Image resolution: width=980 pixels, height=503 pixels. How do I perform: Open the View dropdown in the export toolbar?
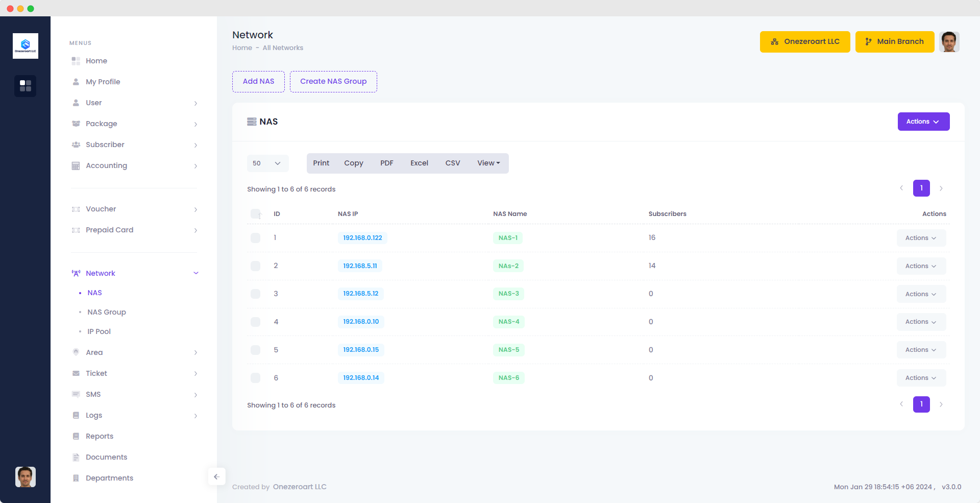(488, 163)
